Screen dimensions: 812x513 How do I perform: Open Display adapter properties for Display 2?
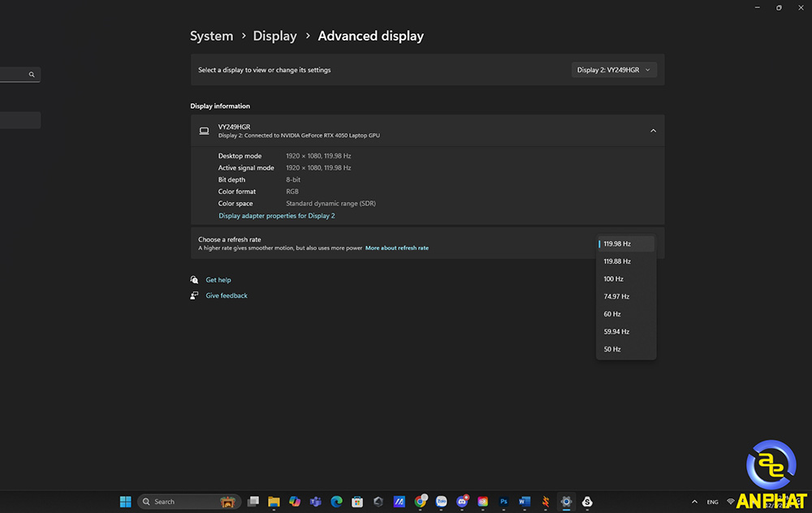coord(277,216)
